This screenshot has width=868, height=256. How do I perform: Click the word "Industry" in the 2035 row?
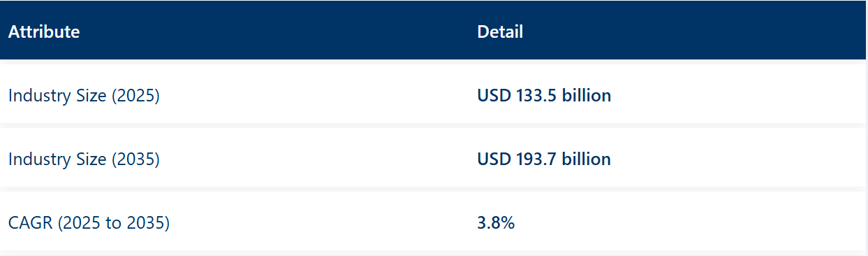(39, 159)
